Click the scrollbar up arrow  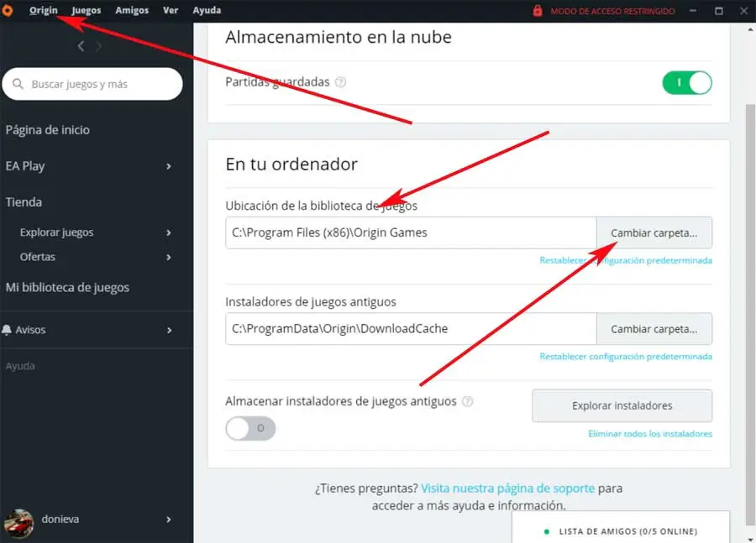[x=750, y=30]
